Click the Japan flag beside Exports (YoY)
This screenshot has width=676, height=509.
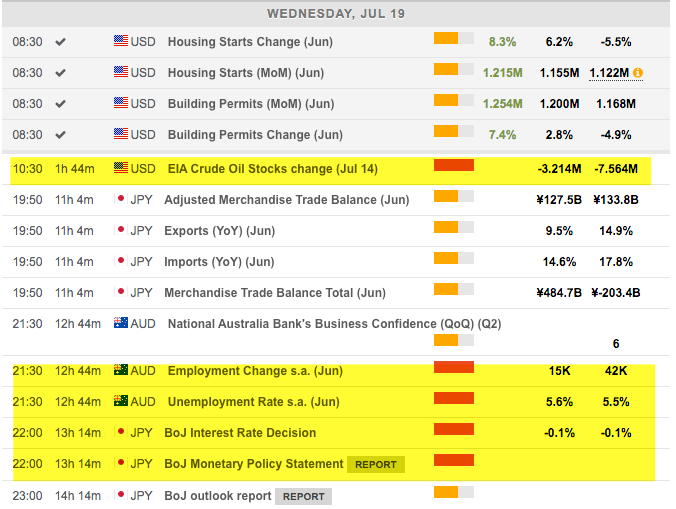click(x=121, y=230)
